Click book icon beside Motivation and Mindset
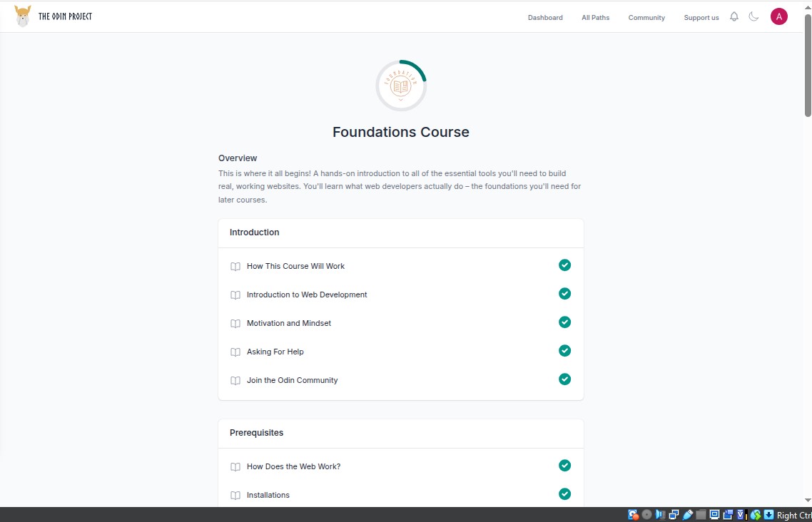Image resolution: width=812 pixels, height=522 pixels. click(235, 323)
